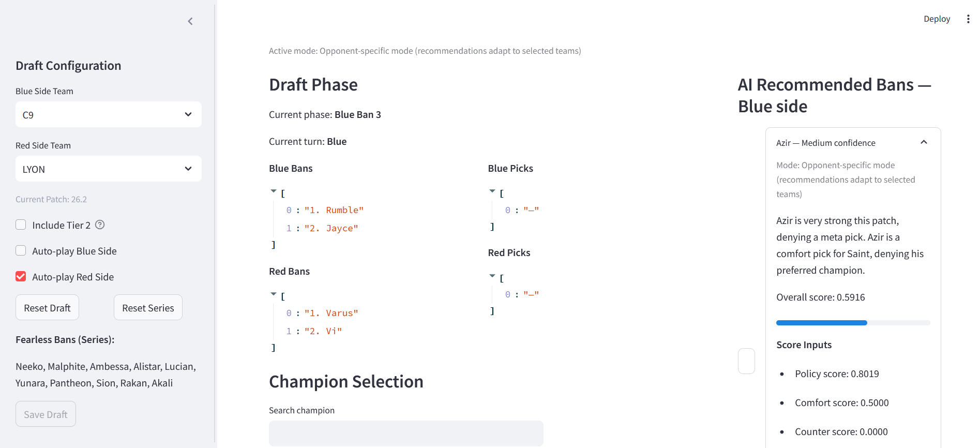The image size is (980, 448).
Task: Collapse the Azir recommendation expander
Action: 924,142
